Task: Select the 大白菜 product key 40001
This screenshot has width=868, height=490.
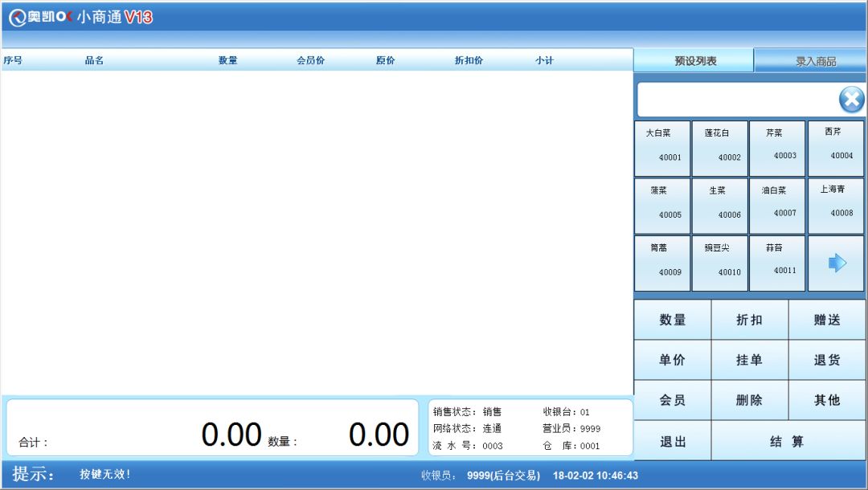Action: coord(661,147)
